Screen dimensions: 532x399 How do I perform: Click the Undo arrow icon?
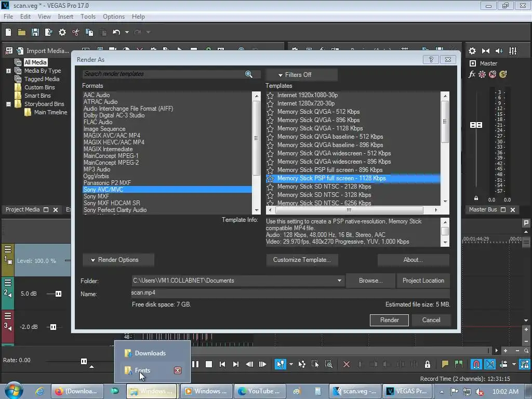[x=116, y=32]
